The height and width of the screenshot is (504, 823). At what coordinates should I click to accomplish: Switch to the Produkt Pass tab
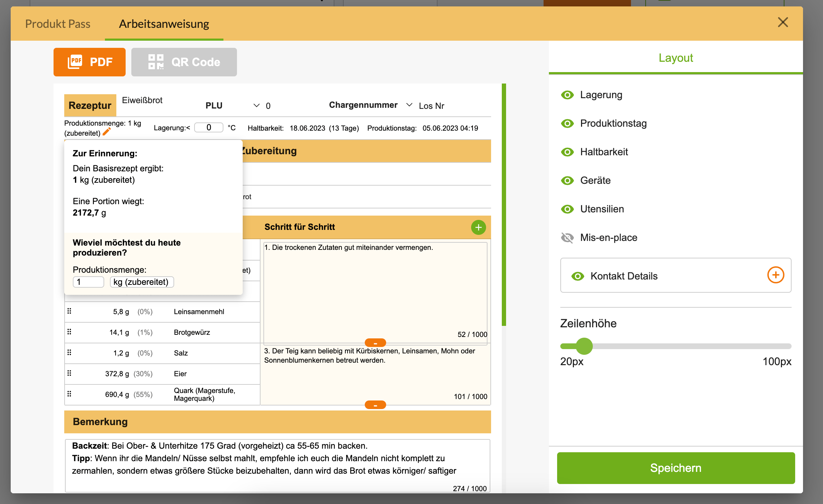58,24
